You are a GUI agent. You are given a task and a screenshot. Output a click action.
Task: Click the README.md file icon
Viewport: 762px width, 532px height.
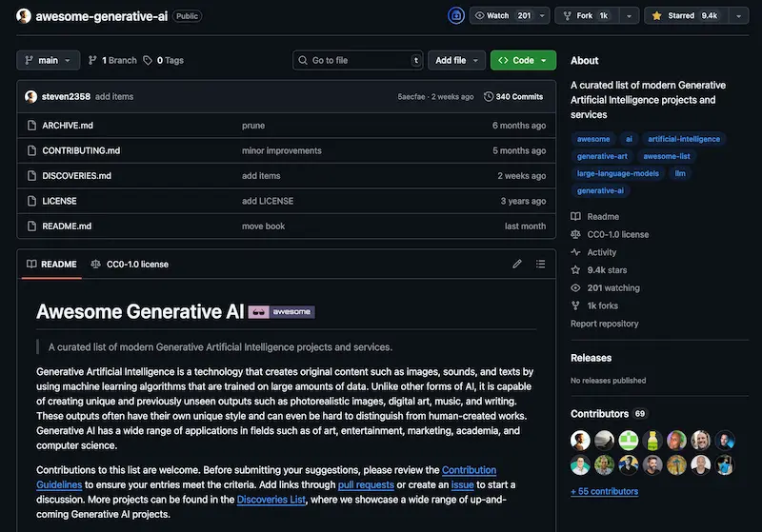tap(31, 227)
